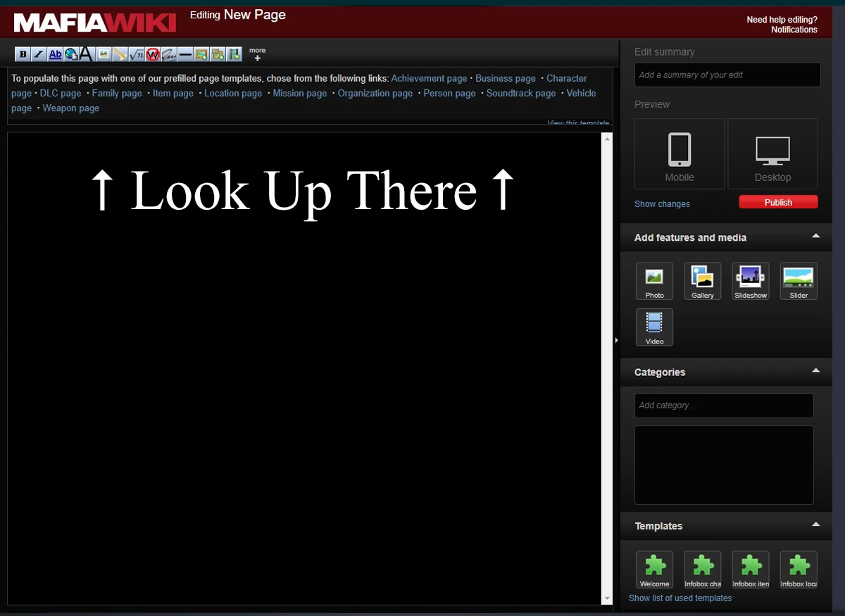Open the Slideshow feature
This screenshot has height=616, width=845.
751,281
